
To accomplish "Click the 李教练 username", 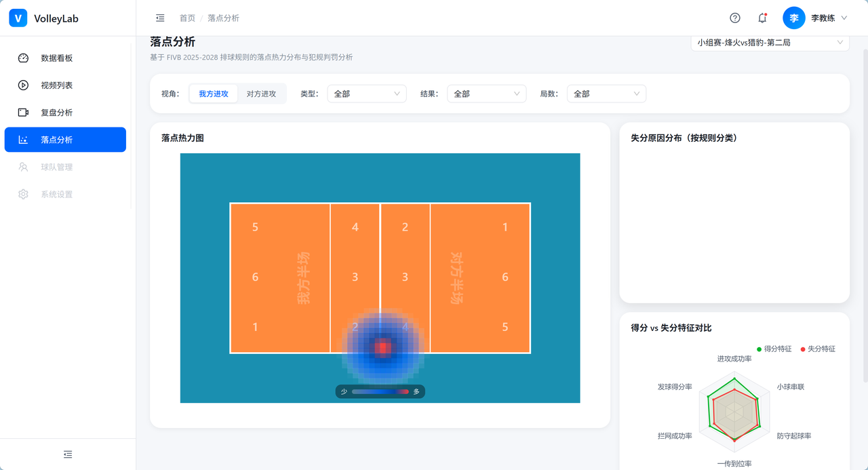I will 823,18.
